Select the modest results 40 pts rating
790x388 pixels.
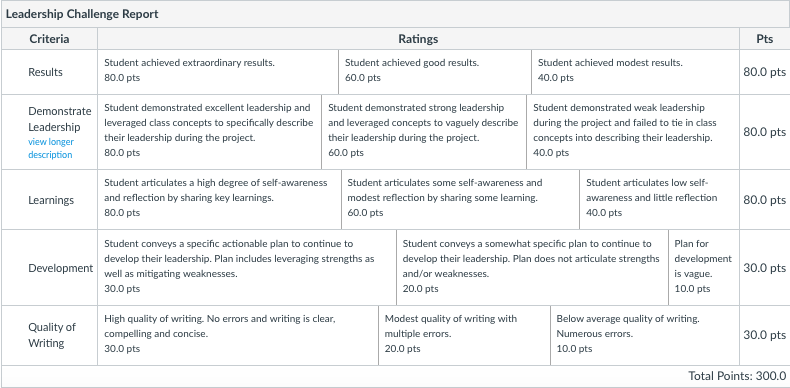point(635,72)
